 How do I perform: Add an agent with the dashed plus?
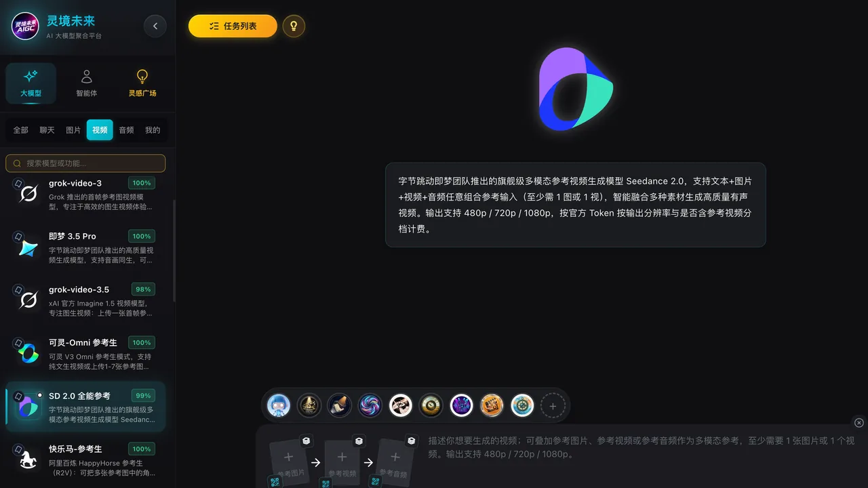pos(553,406)
